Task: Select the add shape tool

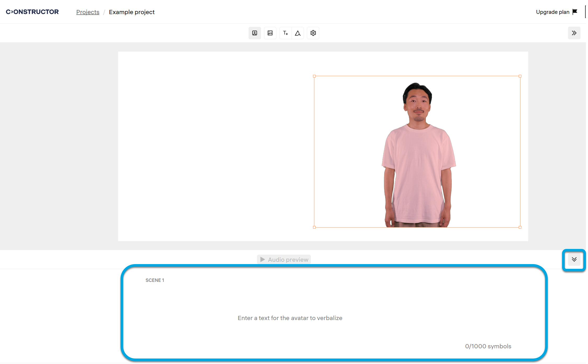Action: click(x=298, y=33)
